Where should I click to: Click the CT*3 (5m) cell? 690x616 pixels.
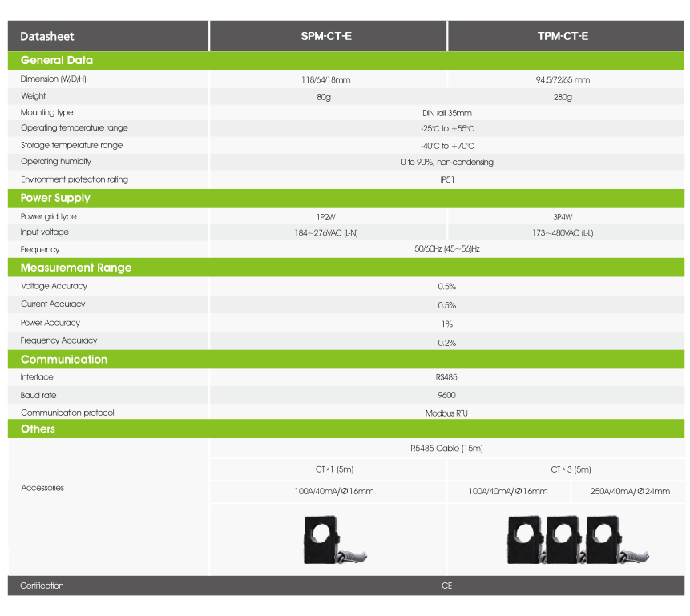[566, 469]
